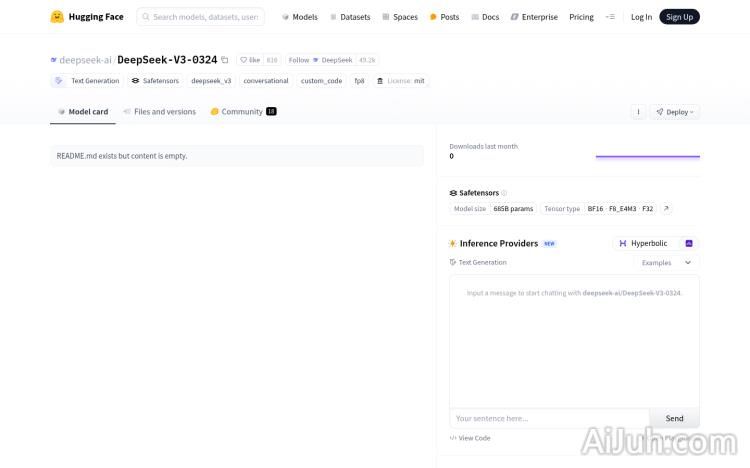Click the downloads last month chart line
The image size is (750, 468).
[647, 156]
